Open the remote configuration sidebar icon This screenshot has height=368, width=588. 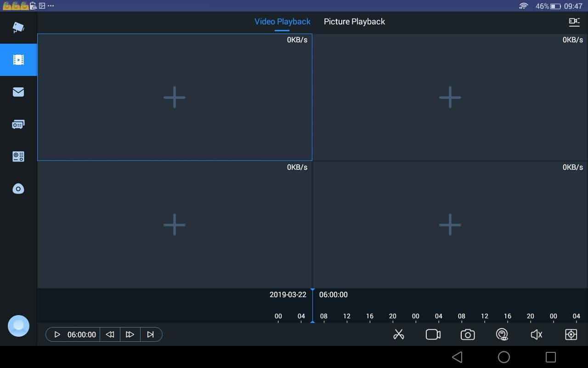(18, 156)
